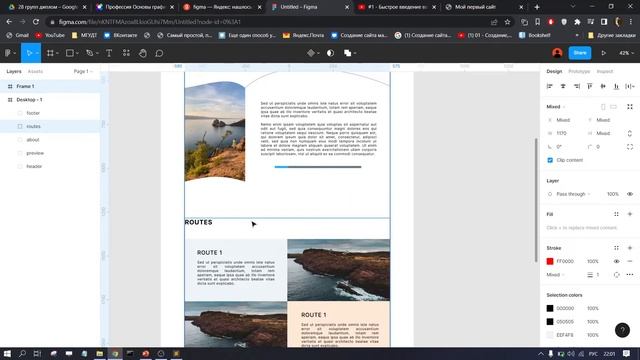Open the Figma main menu
The height and width of the screenshot is (360, 640).
click(x=10, y=53)
